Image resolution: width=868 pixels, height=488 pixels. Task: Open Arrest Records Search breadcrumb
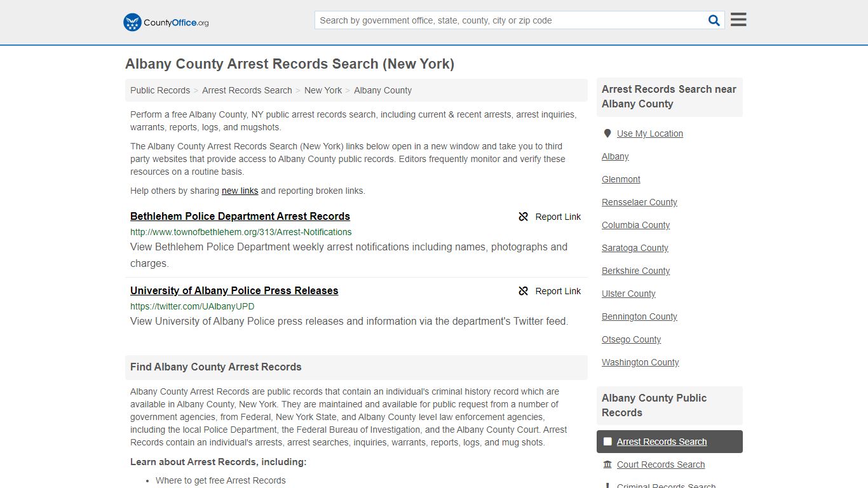pos(247,90)
